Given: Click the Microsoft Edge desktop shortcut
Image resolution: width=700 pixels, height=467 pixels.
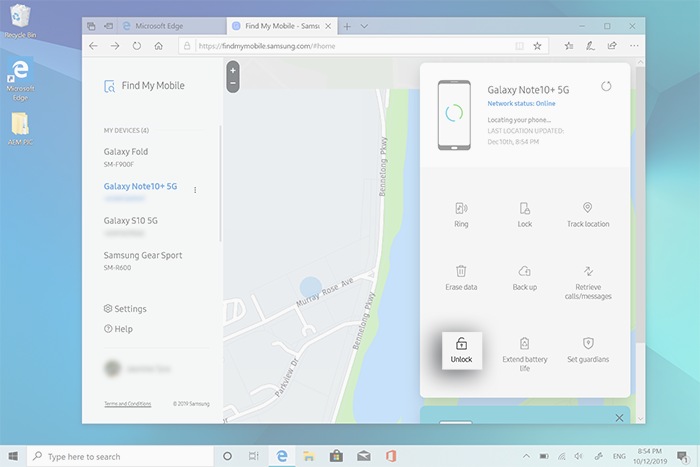Looking at the screenshot, I should 20,79.
